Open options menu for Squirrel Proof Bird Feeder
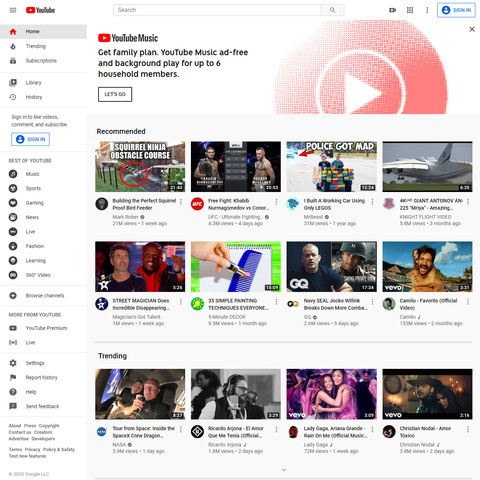Viewport: 480px width, 480px height. click(181, 202)
